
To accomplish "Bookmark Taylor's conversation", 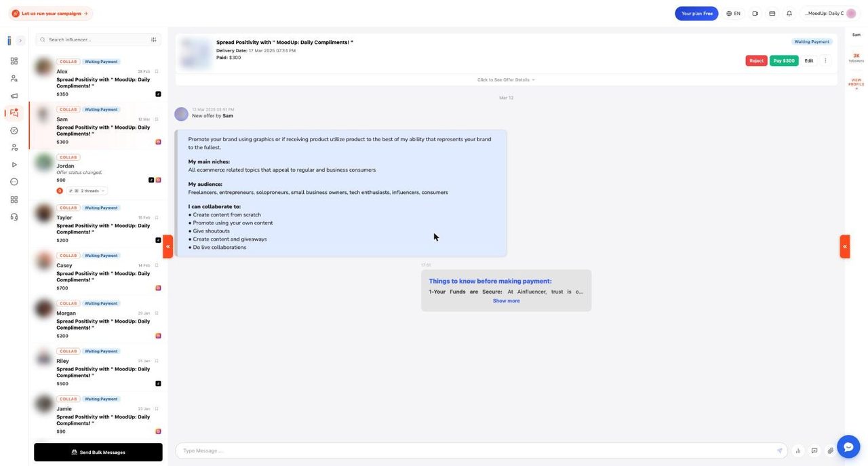I will [157, 218].
